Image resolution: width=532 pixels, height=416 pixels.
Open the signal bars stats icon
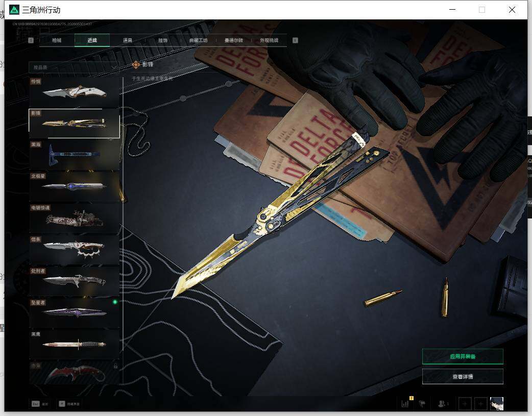(x=405, y=403)
